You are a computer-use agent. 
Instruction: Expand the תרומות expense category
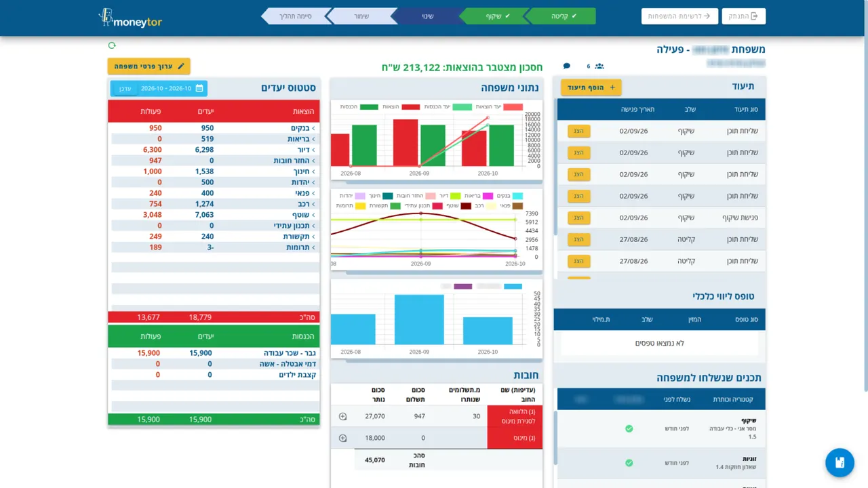301,247
